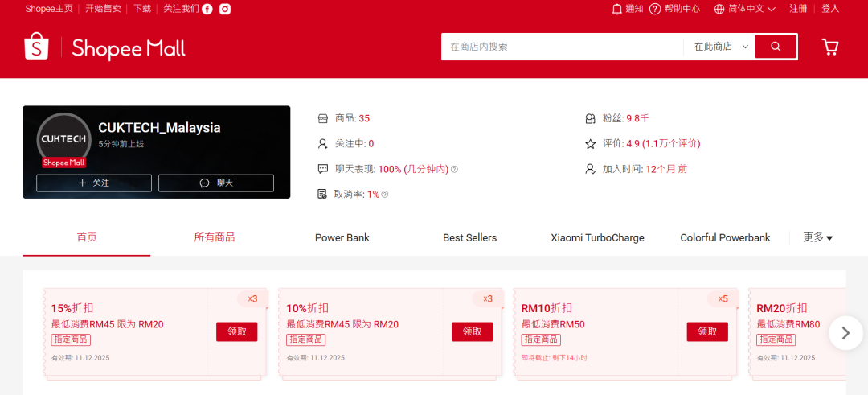This screenshot has height=395, width=868.
Task: Click the CUKTECH shop avatar
Action: click(x=63, y=139)
